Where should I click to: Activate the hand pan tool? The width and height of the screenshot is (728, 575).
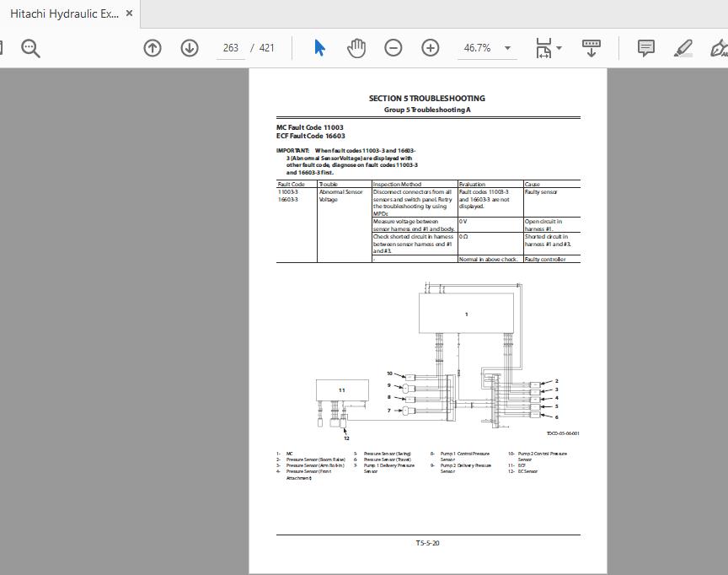[356, 48]
